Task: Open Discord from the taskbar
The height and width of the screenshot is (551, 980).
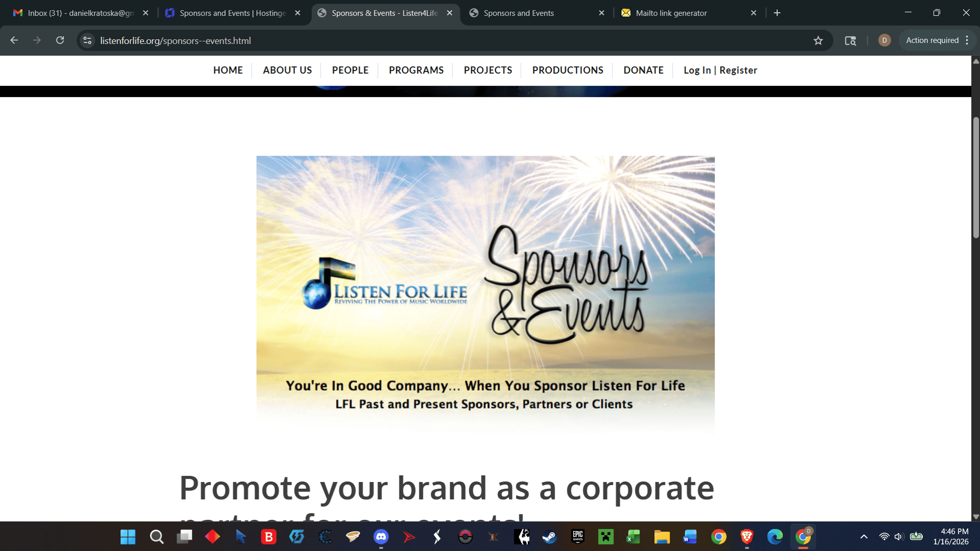Action: [381, 537]
